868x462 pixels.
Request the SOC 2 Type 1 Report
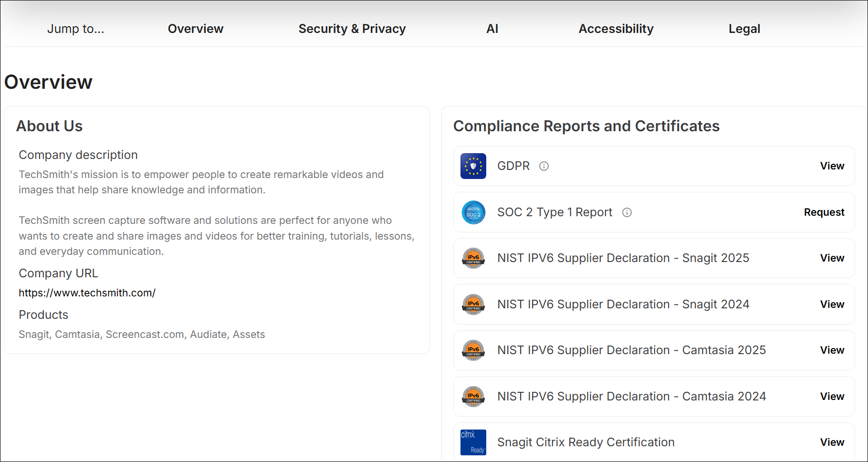click(x=824, y=212)
